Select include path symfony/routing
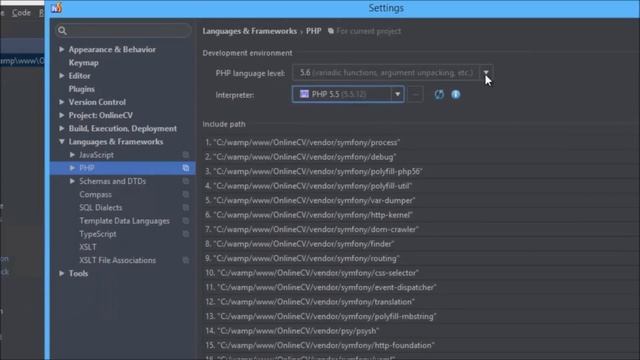640x360 pixels. click(302, 258)
